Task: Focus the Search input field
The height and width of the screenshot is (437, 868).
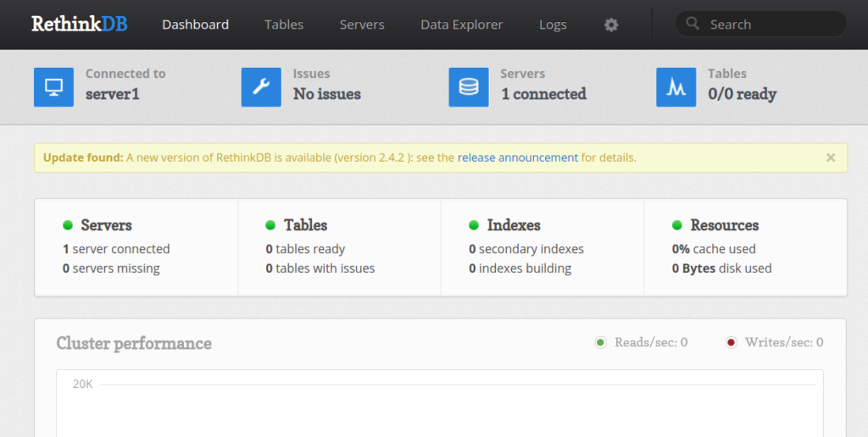Action: pyautogui.click(x=761, y=25)
